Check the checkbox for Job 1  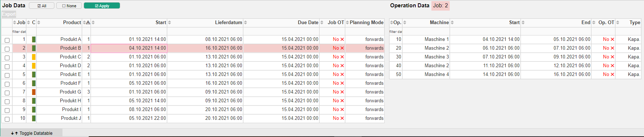click(7, 40)
